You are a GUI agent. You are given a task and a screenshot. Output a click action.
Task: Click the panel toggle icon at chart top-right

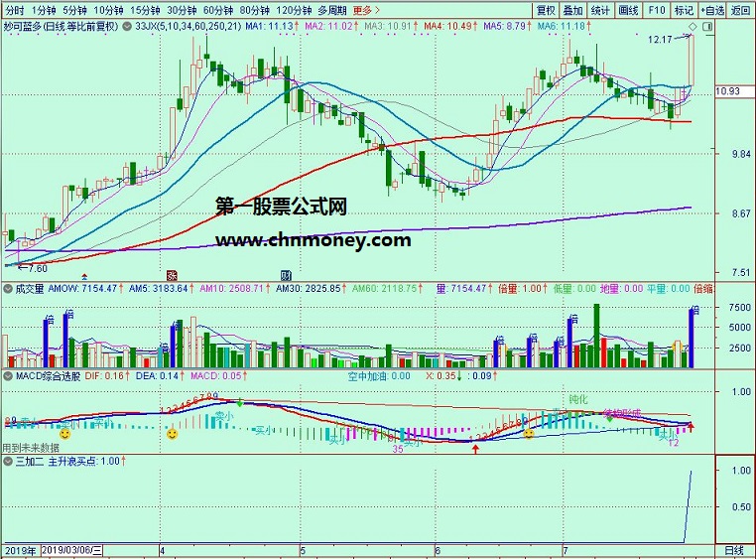[x=707, y=27]
